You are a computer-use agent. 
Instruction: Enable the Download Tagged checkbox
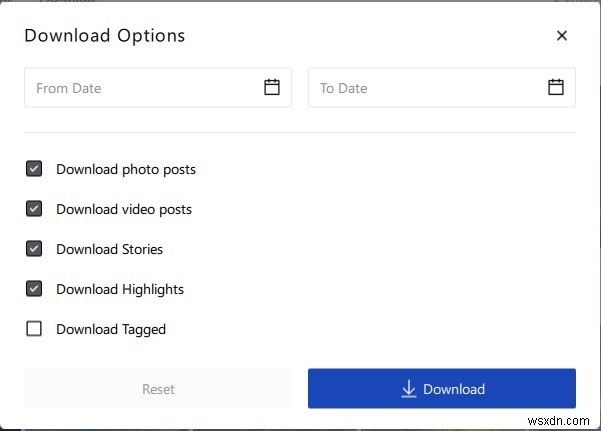[34, 329]
